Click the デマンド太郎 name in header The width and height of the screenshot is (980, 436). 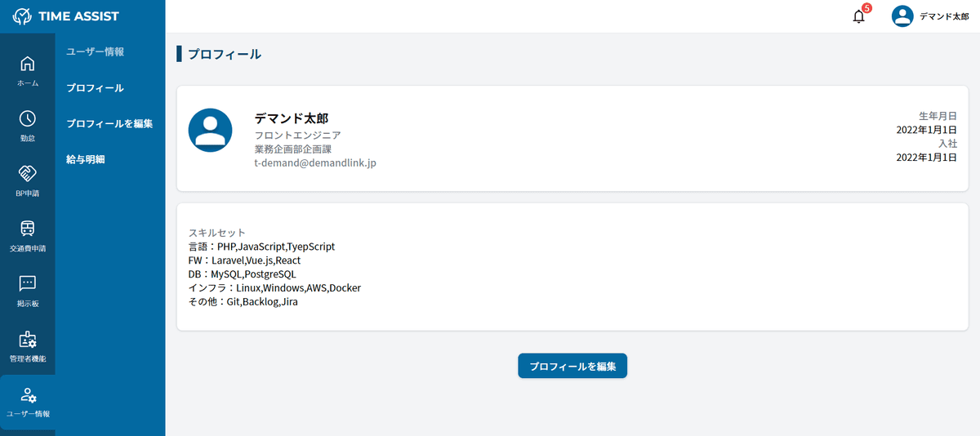pyautogui.click(x=944, y=16)
